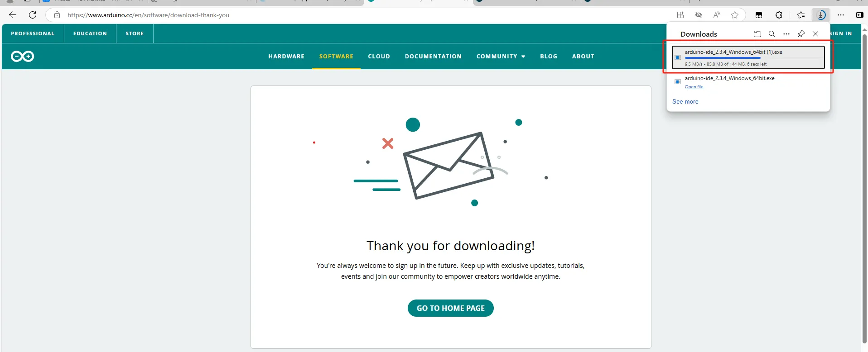
Task: Click the SIGN IN link
Action: pyautogui.click(x=841, y=33)
